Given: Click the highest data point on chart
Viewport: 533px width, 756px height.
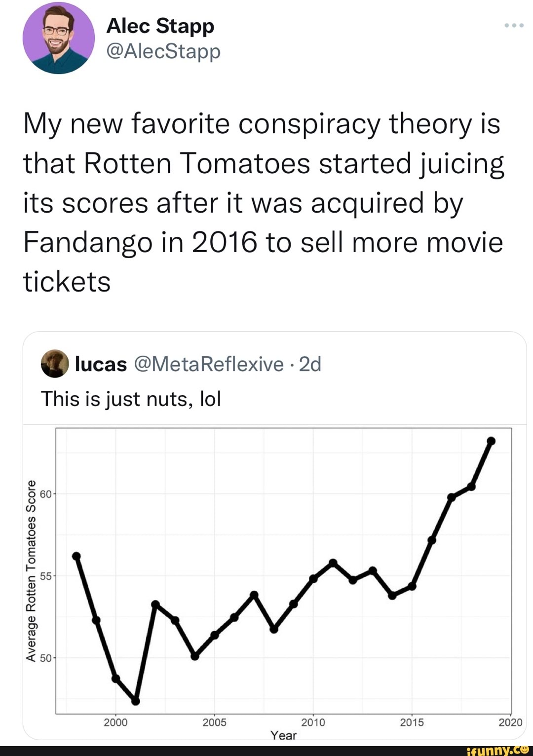Looking at the screenshot, I should [491, 441].
